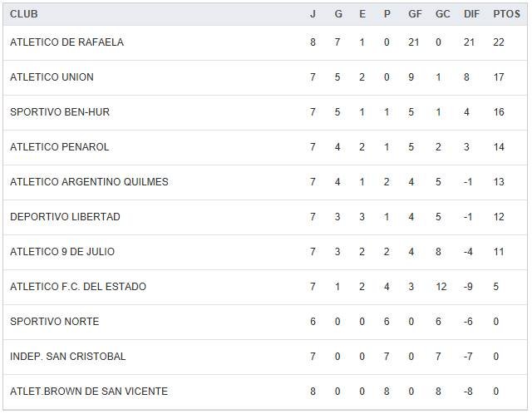Click the DIF column header

point(471,14)
